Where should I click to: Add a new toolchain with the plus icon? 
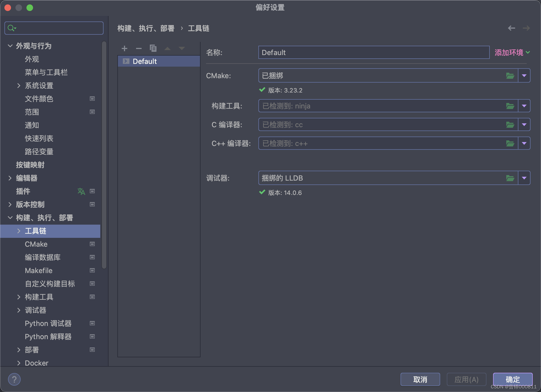tap(125, 48)
